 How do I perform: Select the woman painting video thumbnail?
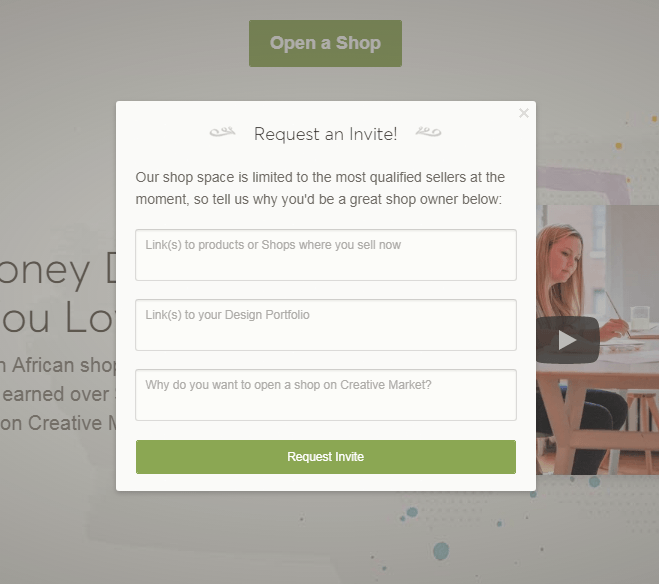597,339
